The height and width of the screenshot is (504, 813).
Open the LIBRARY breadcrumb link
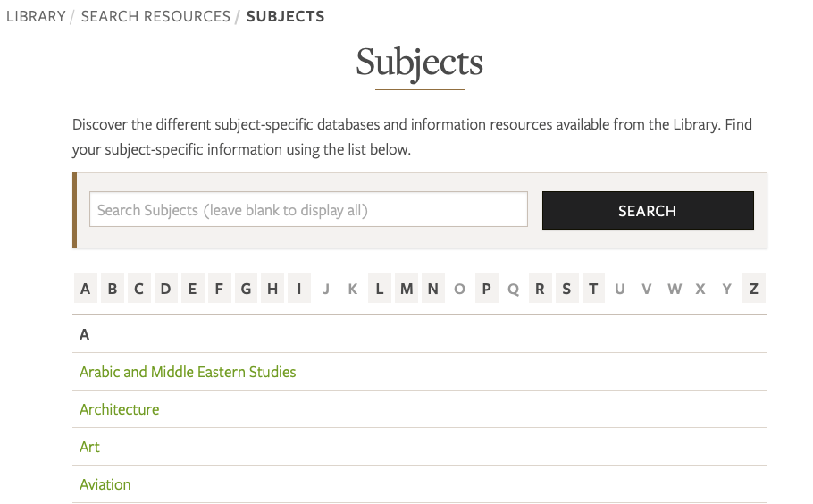[x=36, y=17]
